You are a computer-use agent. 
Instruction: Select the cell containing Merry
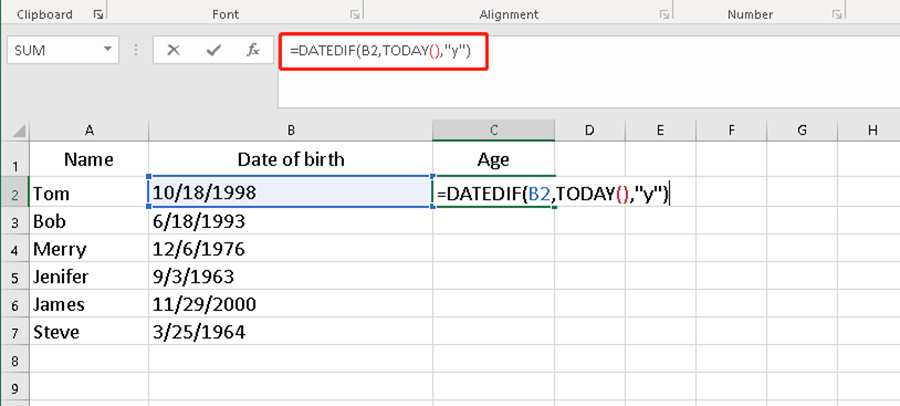(x=89, y=249)
